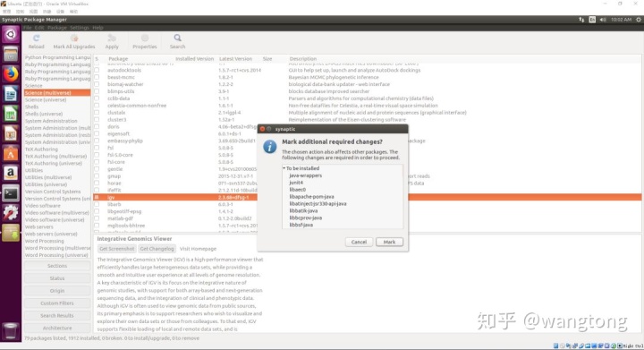The height and width of the screenshot is (350, 644).
Task: Open Ubuntu Dash search icon
Action: click(x=11, y=34)
